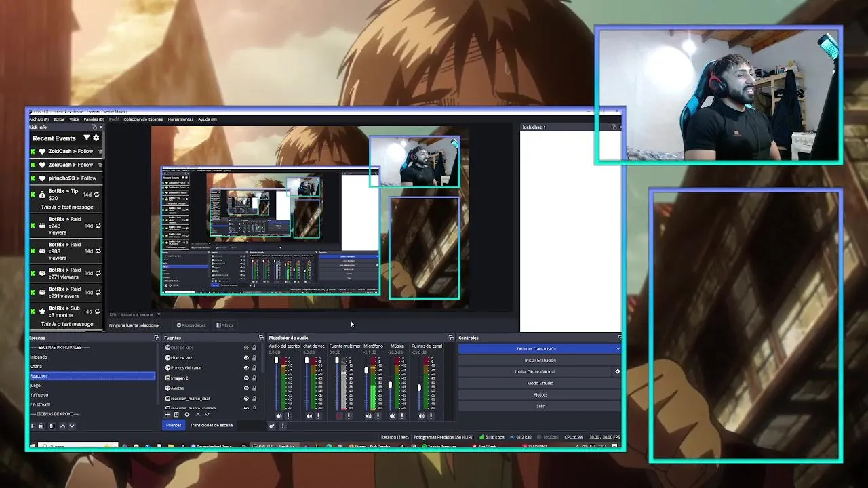
Task: Pop out the kick info dock
Action: pyautogui.click(x=94, y=127)
